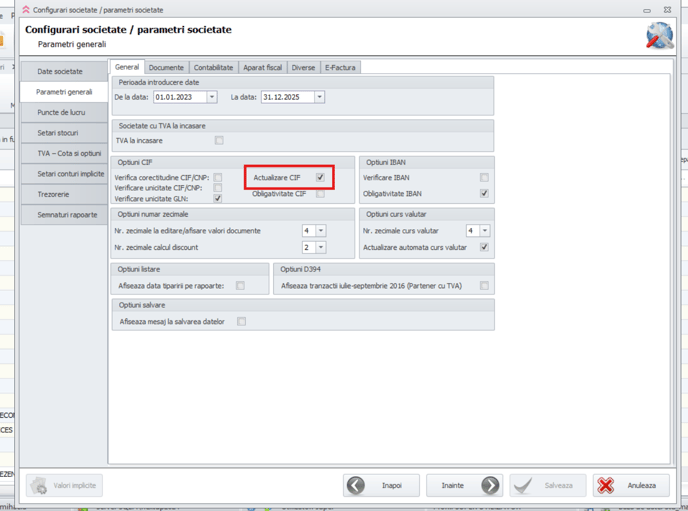Click the red X Anuleaza icon
688x511 pixels.
(606, 485)
